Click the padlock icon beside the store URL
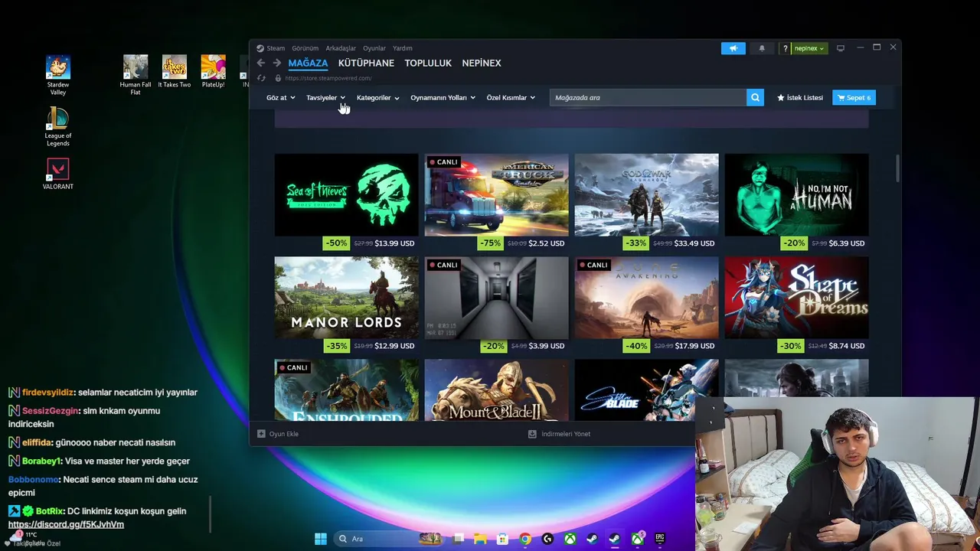 (278, 78)
